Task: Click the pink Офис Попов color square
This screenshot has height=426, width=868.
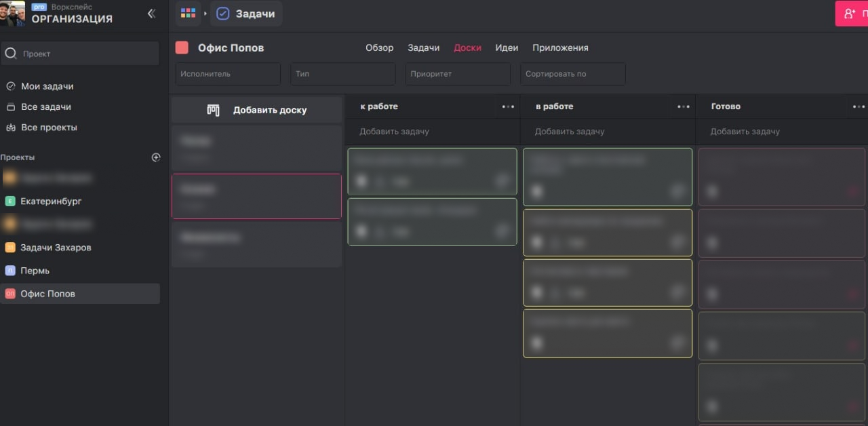Action: click(182, 47)
